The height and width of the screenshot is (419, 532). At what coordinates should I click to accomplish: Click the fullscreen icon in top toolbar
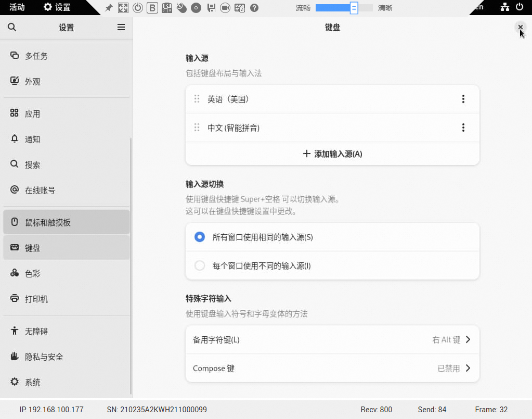click(123, 8)
